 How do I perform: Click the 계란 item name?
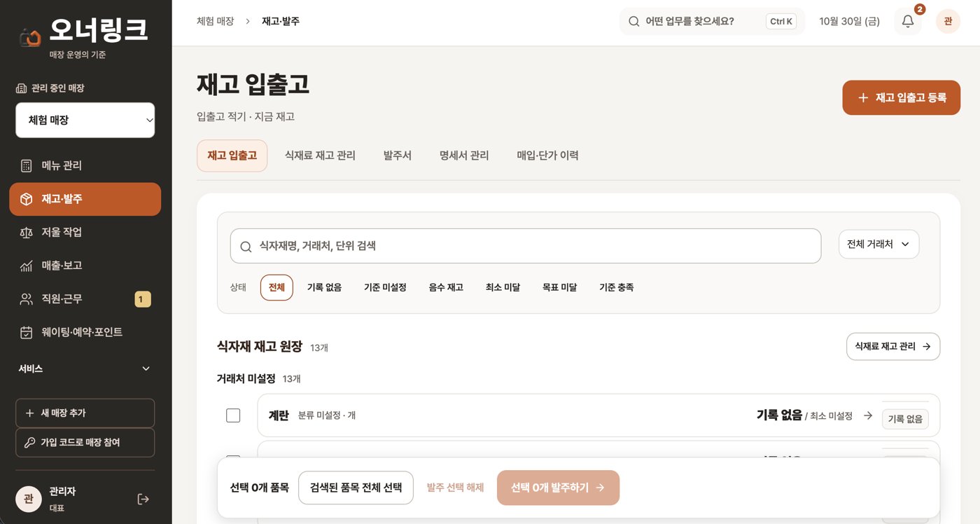point(279,415)
